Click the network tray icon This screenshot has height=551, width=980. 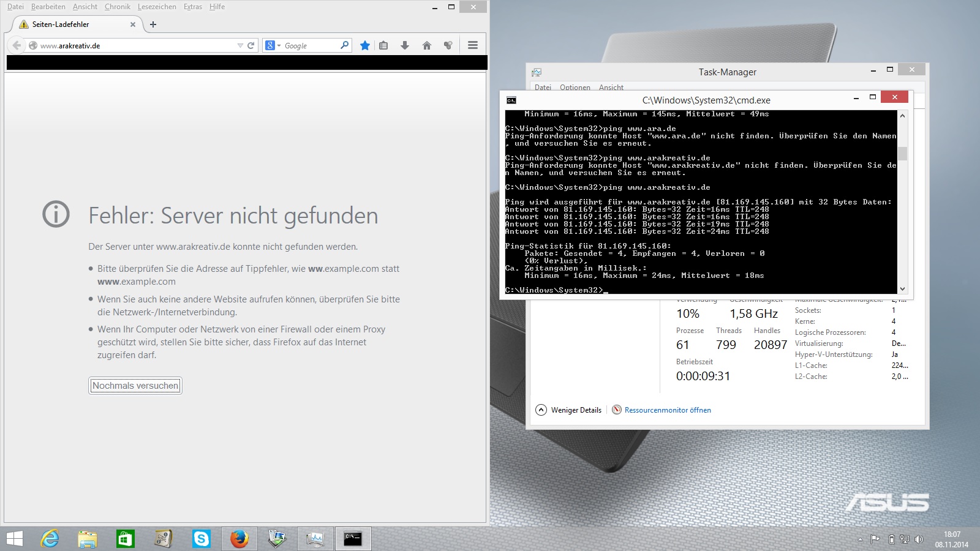pyautogui.click(x=905, y=539)
